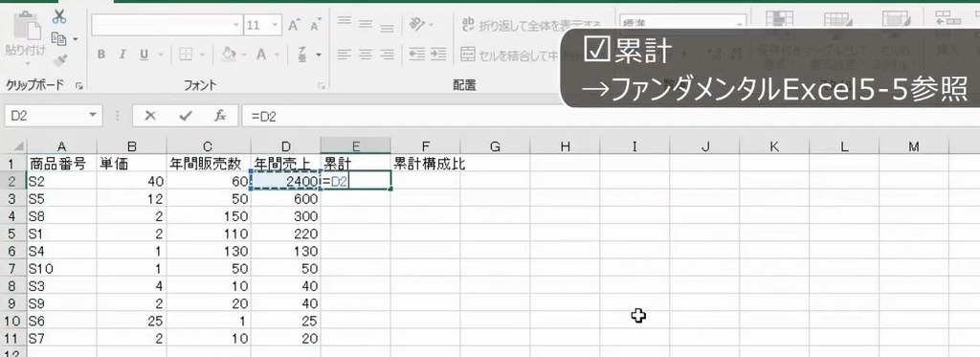
Task: Select column A header
Action: (x=61, y=147)
